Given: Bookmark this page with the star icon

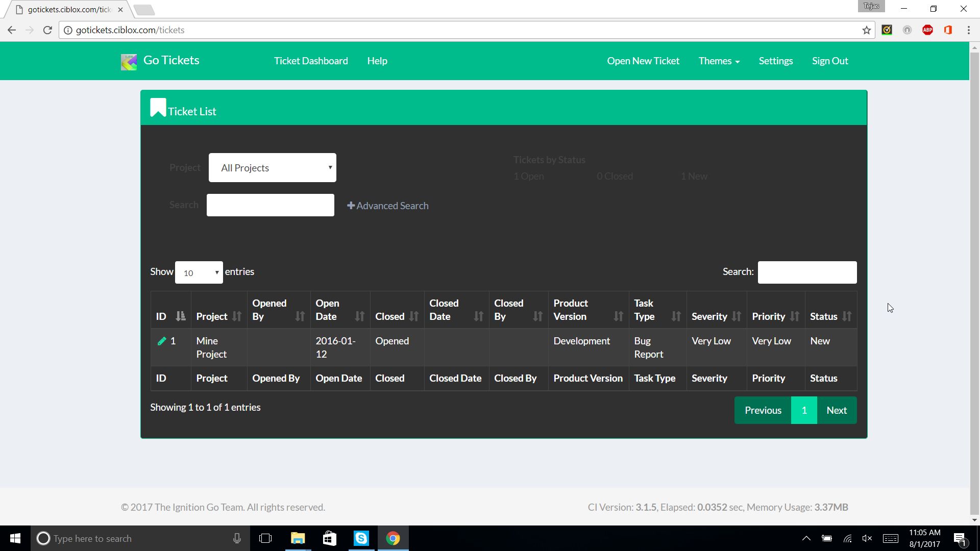Looking at the screenshot, I should (866, 30).
